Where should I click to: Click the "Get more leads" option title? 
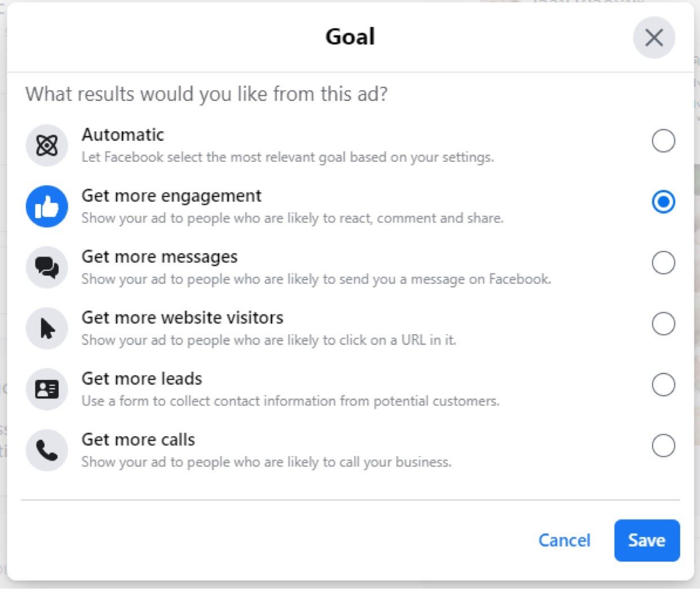coord(142,379)
